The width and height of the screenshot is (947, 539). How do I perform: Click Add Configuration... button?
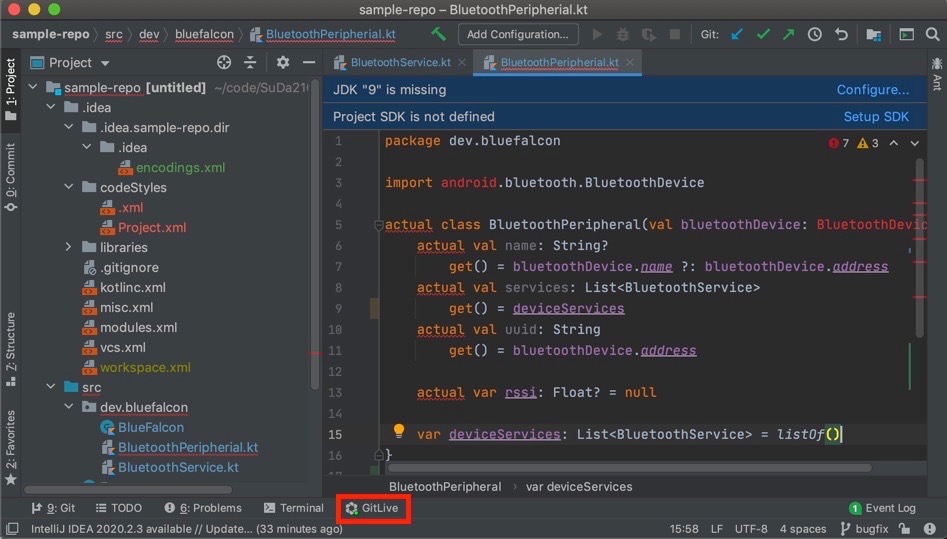(518, 34)
